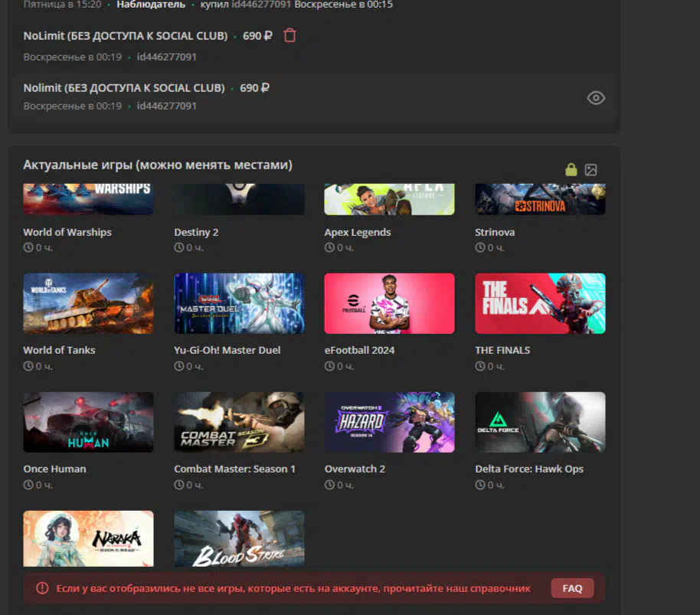This screenshot has height=615, width=700.
Task: Open the Combat Master thumbnail
Action: [239, 422]
